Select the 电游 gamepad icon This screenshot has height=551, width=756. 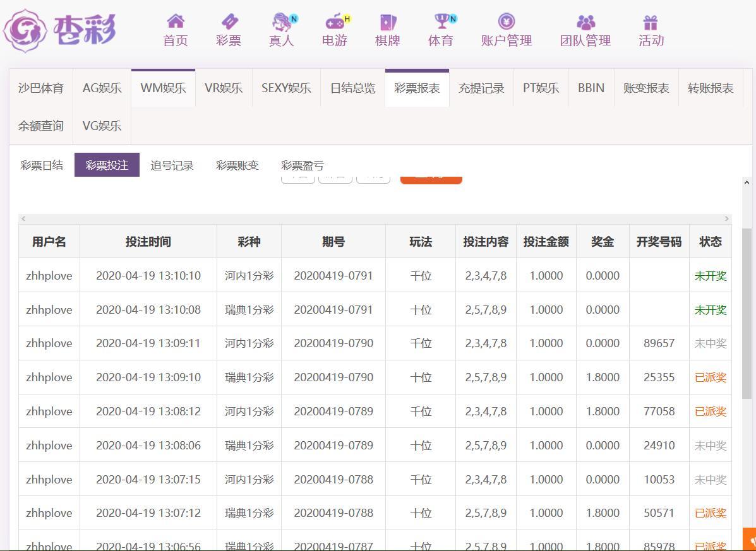coord(335,22)
